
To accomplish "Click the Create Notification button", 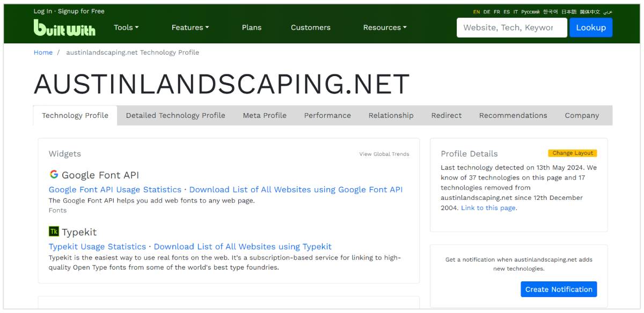I will point(559,289).
